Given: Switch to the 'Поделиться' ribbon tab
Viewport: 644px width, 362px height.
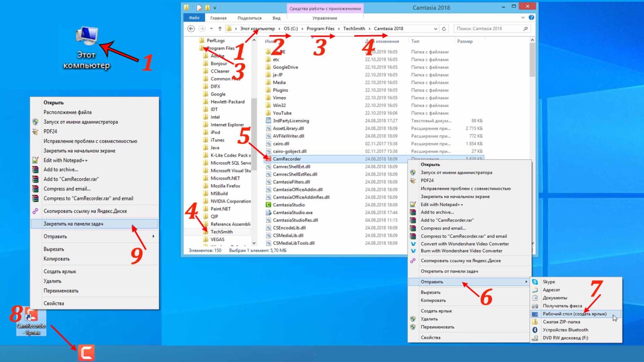Looking at the screenshot, I should [249, 18].
